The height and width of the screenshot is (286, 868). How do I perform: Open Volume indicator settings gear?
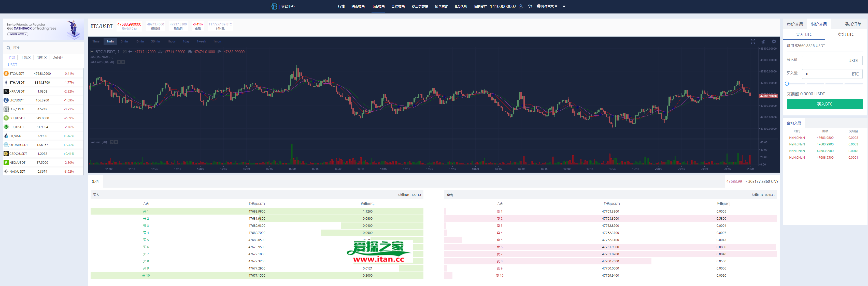111,142
